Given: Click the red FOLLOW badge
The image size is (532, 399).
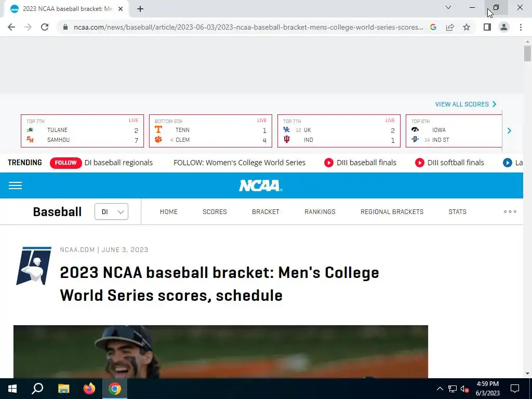Looking at the screenshot, I should pos(65,163).
